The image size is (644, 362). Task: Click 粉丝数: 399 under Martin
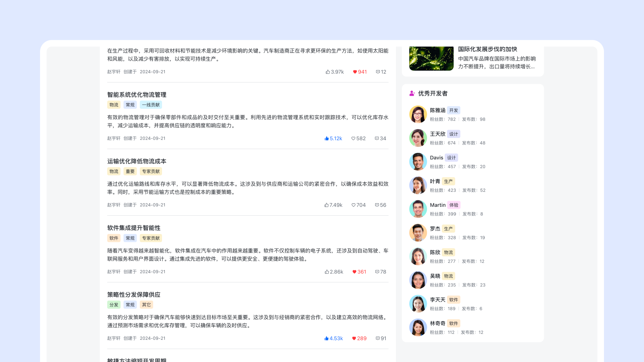pos(443,214)
